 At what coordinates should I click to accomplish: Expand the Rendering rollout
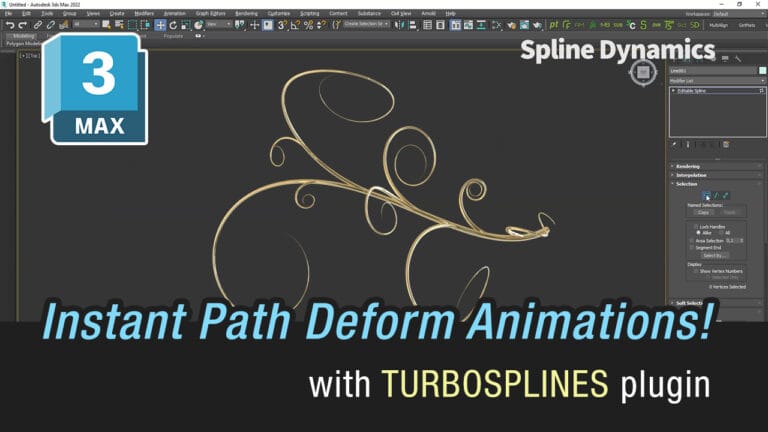(x=716, y=167)
